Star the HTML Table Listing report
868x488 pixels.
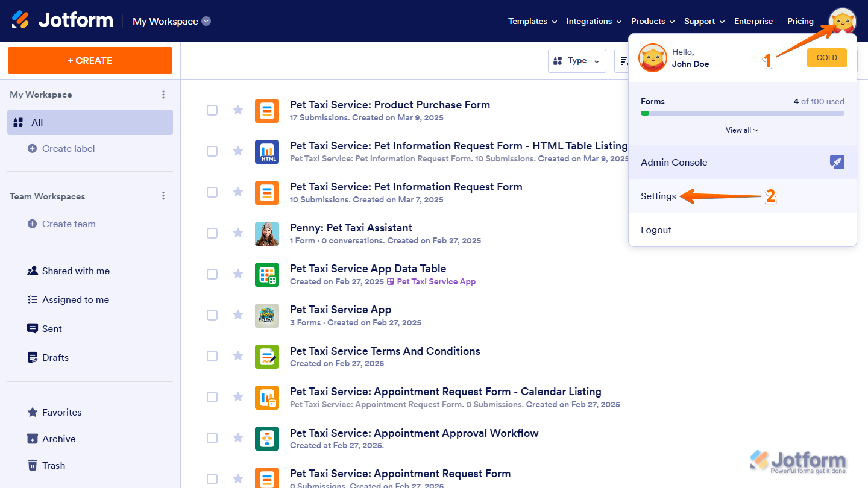pyautogui.click(x=238, y=151)
